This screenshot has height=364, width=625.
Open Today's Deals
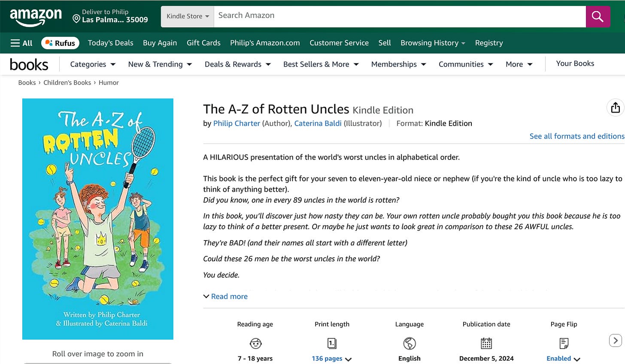(x=110, y=43)
